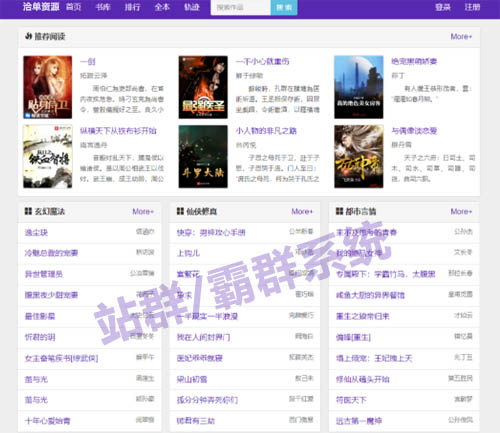500x433 pixels.
Task: Open 异世管理员 in 玄幻魔法 list
Action: (x=44, y=274)
